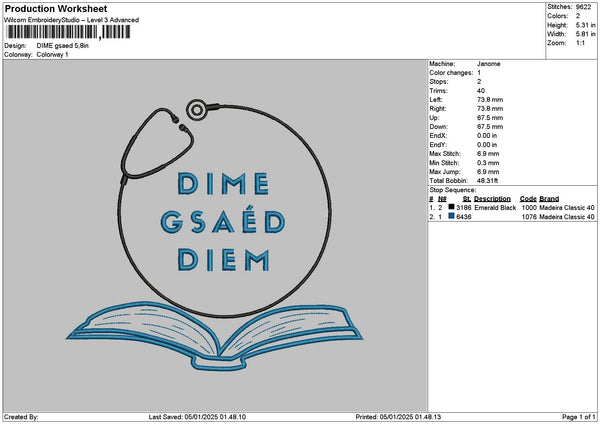Click the 'Created By:' footer label

click(21, 417)
